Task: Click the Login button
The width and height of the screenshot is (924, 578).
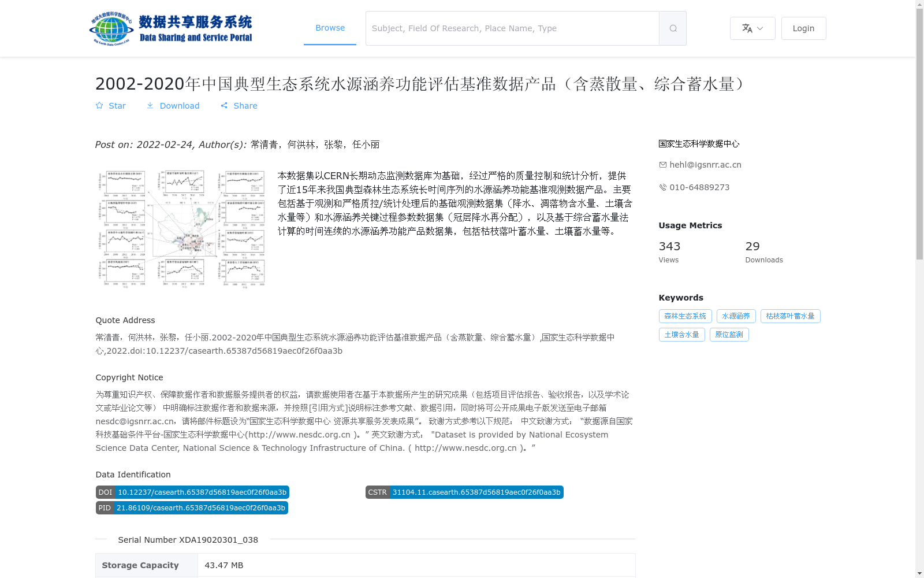Action: click(x=803, y=28)
